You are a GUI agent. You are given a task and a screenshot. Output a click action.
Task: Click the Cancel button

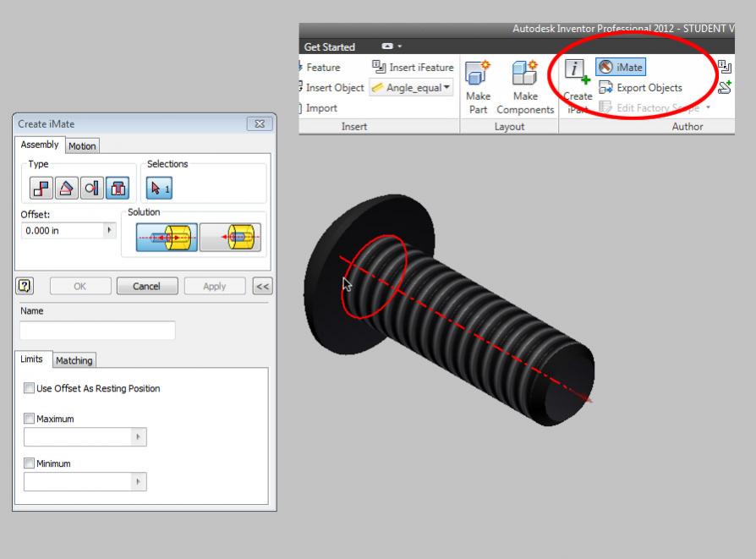(146, 286)
